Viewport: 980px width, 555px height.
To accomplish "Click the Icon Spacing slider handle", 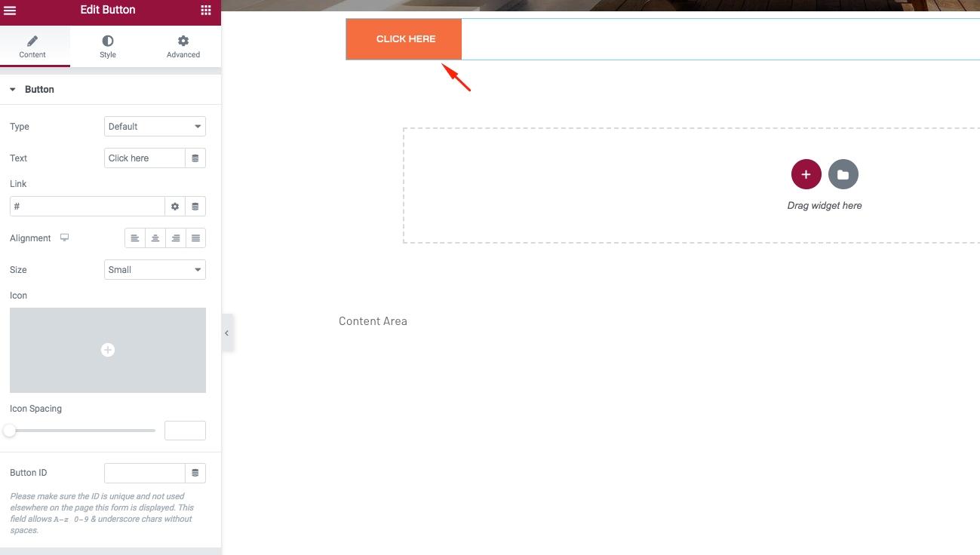I will (10, 431).
